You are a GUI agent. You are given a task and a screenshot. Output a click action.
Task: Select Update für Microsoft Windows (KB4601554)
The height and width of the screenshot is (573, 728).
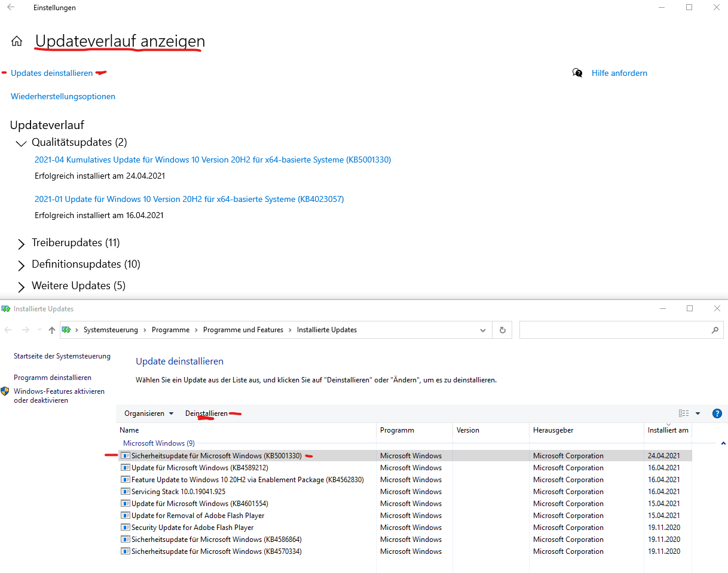tap(404, 504)
